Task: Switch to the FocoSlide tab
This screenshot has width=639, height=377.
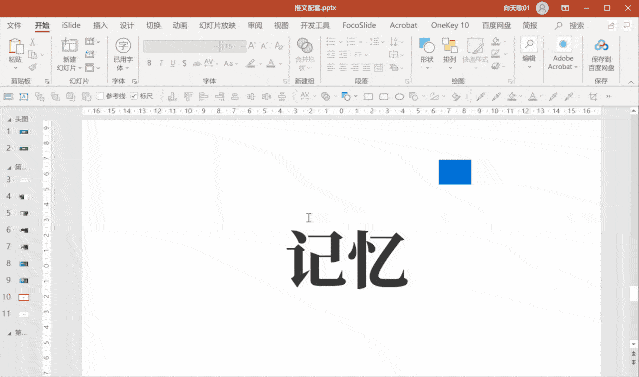Action: click(359, 25)
